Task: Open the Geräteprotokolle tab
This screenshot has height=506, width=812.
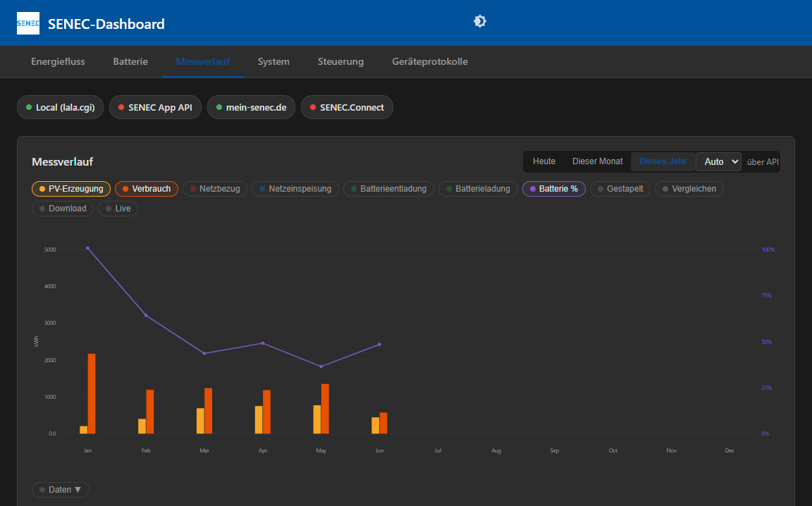Action: [x=430, y=61]
